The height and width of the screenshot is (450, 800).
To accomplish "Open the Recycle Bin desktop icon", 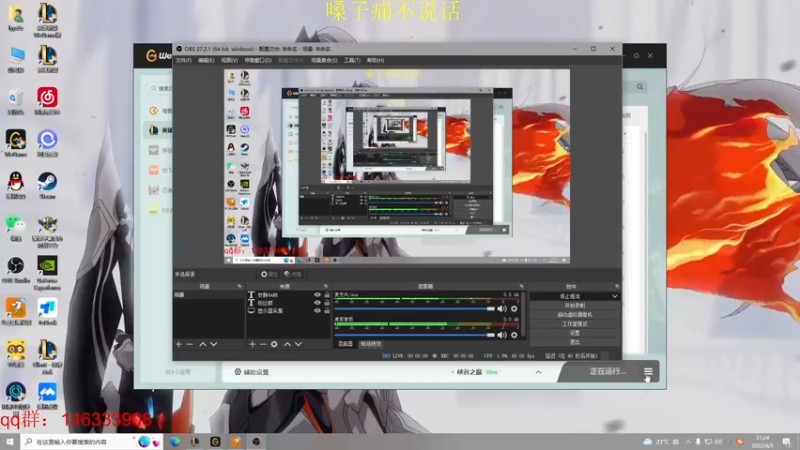I will (x=16, y=101).
